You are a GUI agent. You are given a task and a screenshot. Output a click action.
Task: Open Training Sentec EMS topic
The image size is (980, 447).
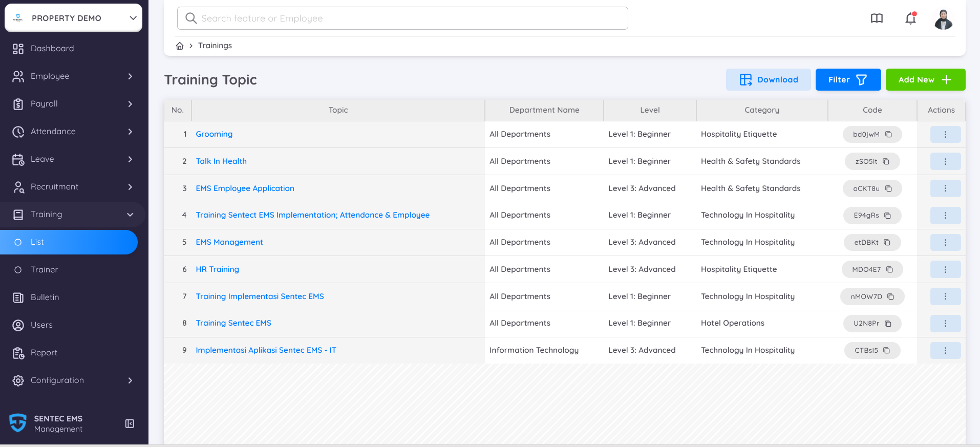pyautogui.click(x=233, y=323)
